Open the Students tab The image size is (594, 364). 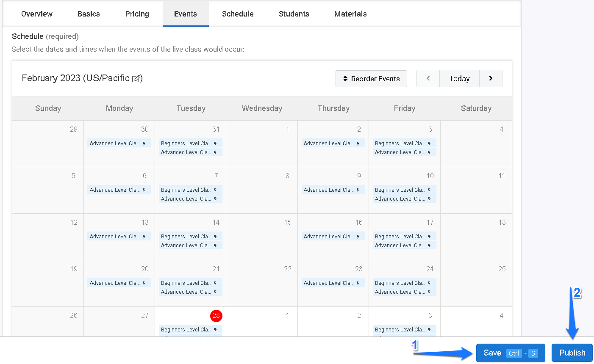coord(294,14)
